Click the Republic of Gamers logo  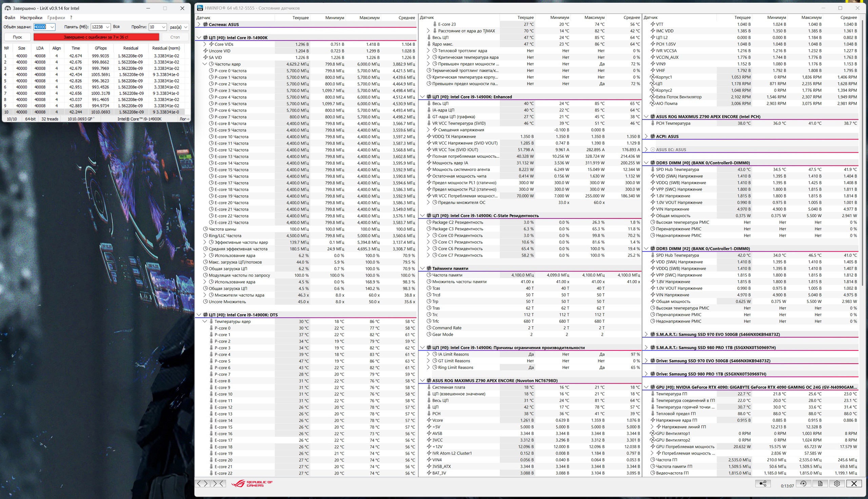click(x=252, y=484)
